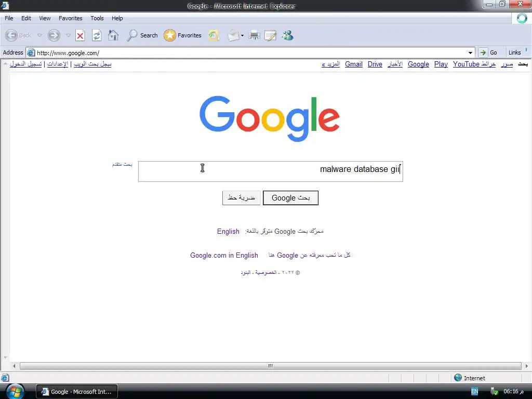Viewport: 532px width, 399px height.
Task: Stop page loading with red X icon
Action: (80, 35)
